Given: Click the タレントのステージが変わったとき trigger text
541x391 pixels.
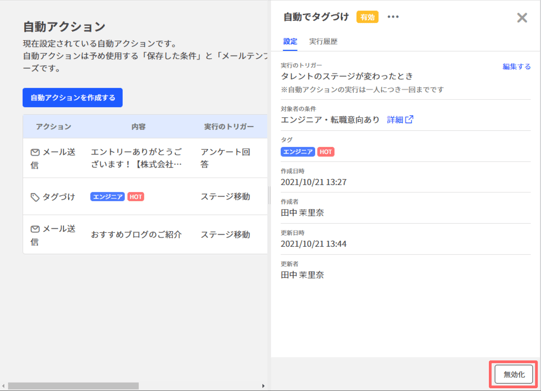Looking at the screenshot, I should (x=347, y=76).
